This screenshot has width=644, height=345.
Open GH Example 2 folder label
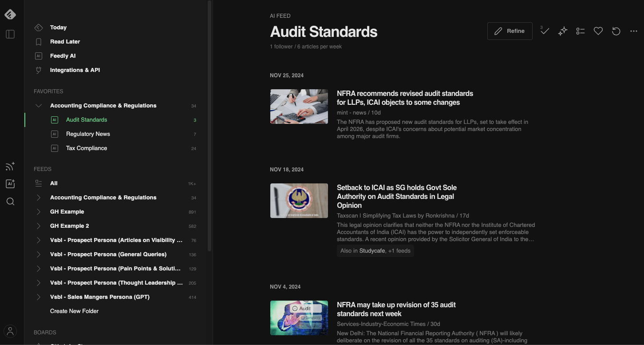click(69, 226)
